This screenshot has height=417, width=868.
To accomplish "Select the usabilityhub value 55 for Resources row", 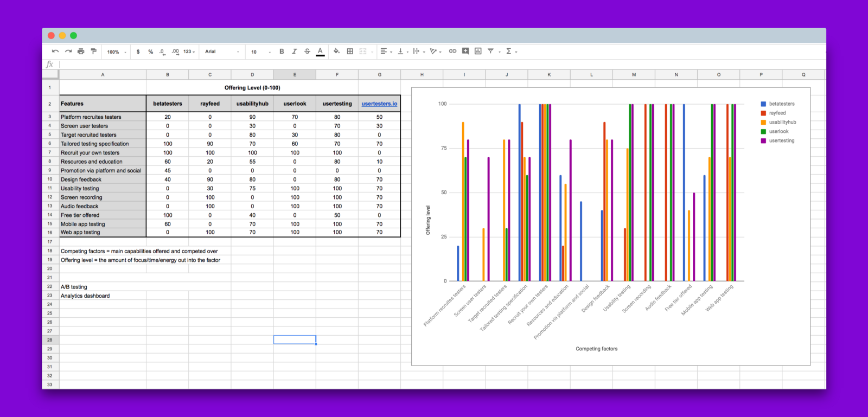I will pos(252,162).
